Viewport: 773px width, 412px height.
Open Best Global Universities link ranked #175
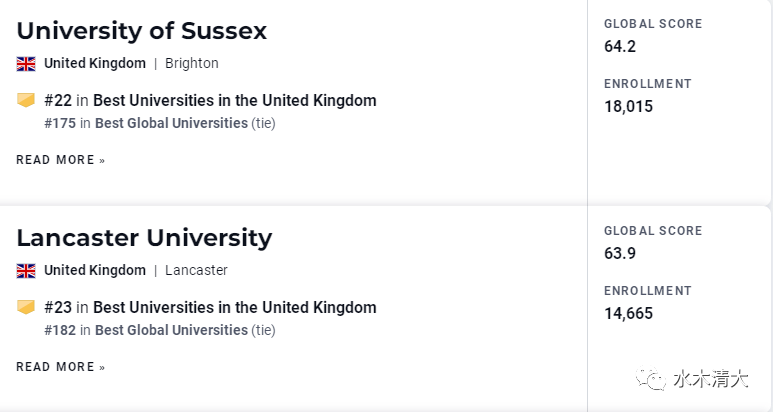171,123
